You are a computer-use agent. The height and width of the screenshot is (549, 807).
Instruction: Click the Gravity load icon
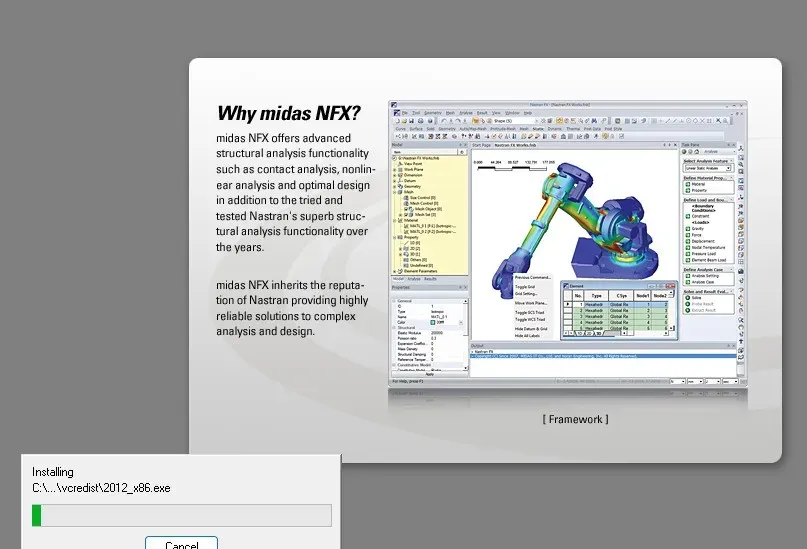[x=688, y=229]
